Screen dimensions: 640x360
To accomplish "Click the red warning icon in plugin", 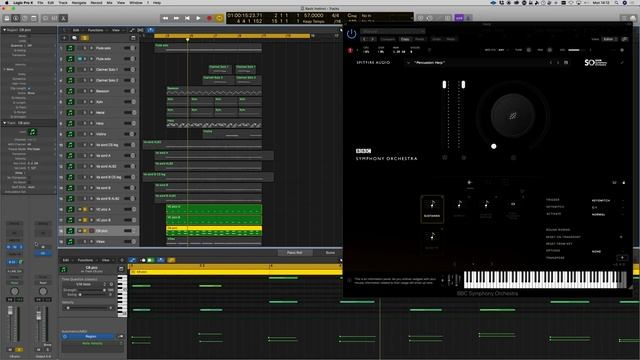I will point(350,50).
